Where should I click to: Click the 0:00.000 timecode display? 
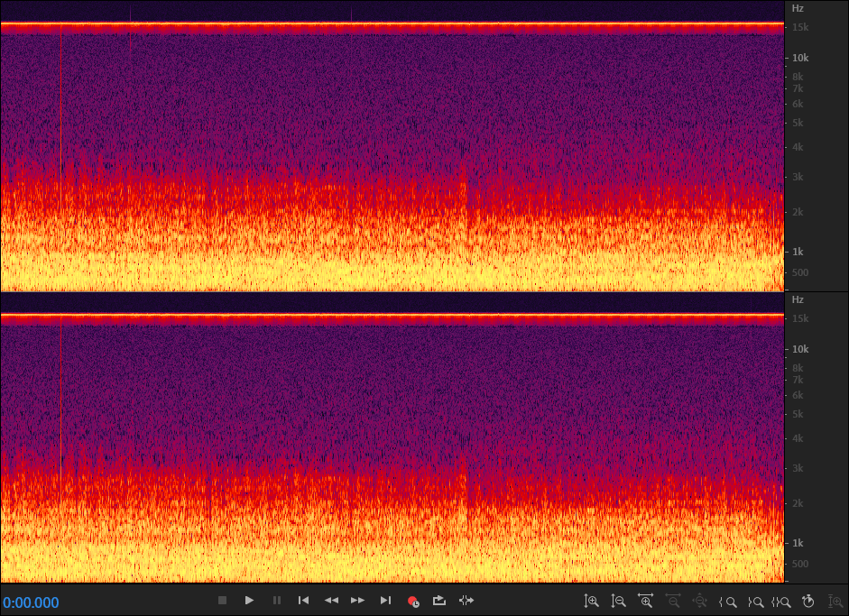31,602
